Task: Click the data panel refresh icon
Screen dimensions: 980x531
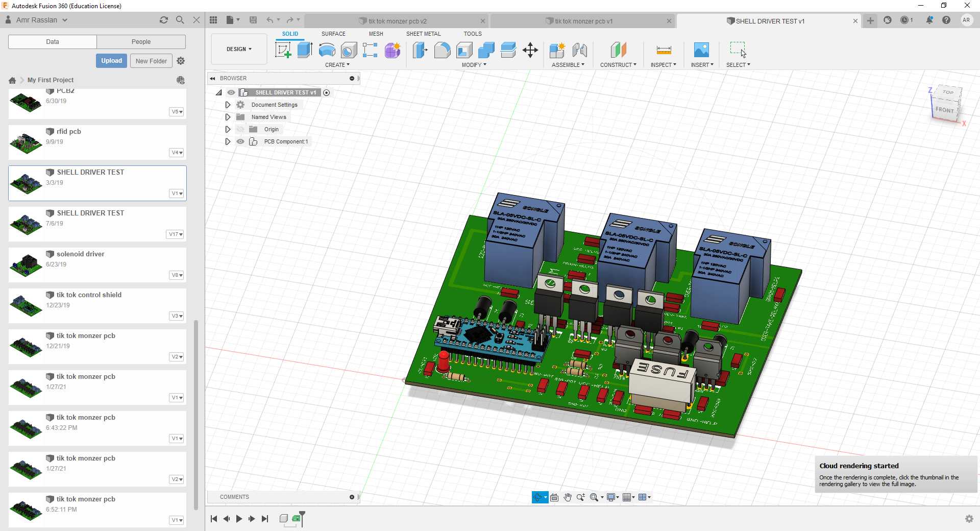Action: point(163,20)
